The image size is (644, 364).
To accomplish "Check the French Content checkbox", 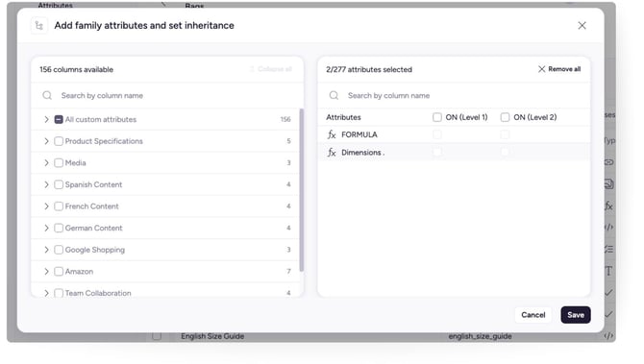I will (59, 206).
